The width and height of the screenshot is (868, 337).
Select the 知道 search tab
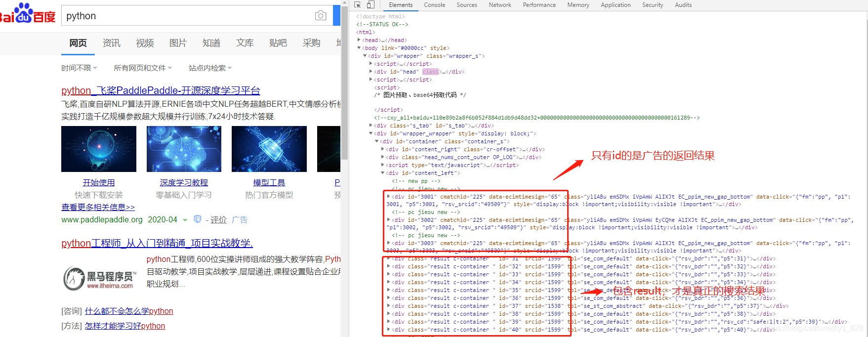click(211, 43)
